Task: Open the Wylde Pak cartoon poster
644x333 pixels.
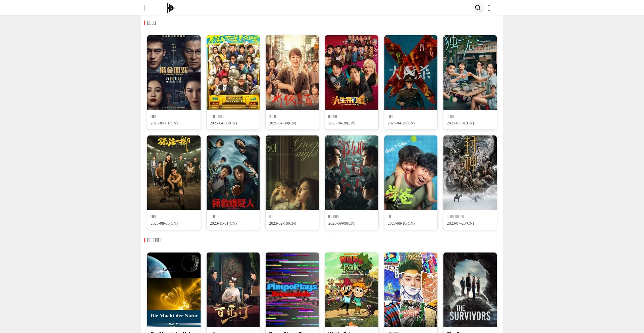Action: [352, 289]
